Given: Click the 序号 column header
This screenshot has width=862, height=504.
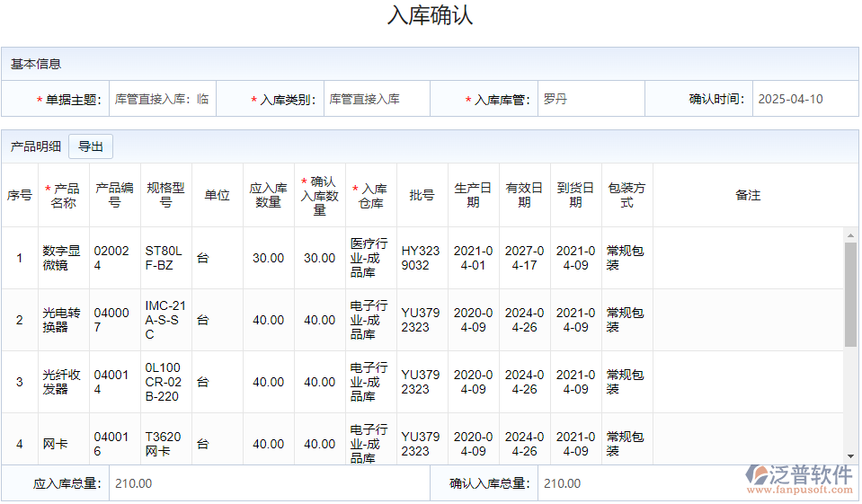Looking at the screenshot, I should pos(19,195).
